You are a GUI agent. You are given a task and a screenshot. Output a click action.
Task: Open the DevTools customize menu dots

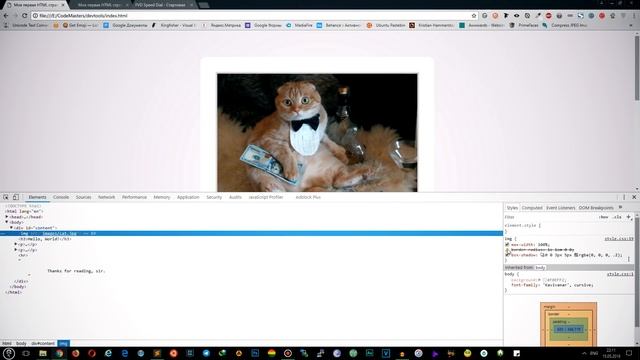[x=624, y=197]
